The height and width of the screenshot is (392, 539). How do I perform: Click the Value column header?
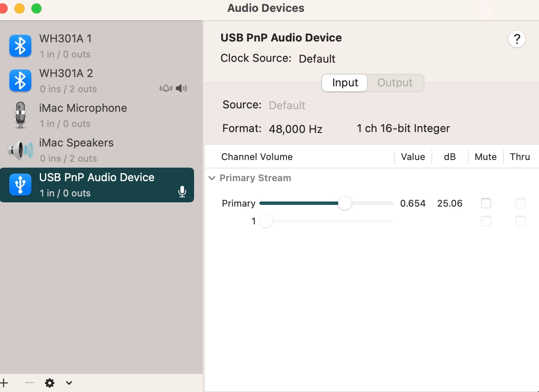coord(413,157)
